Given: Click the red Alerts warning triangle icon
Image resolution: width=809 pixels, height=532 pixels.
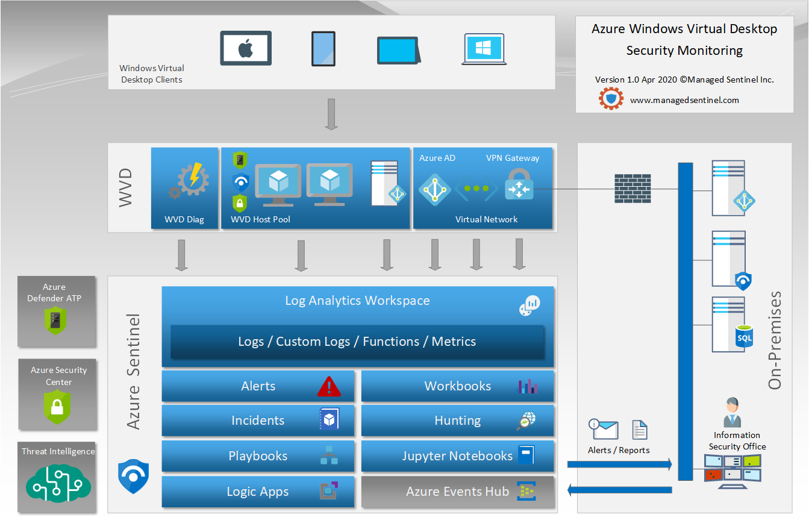Looking at the screenshot, I should (x=329, y=387).
